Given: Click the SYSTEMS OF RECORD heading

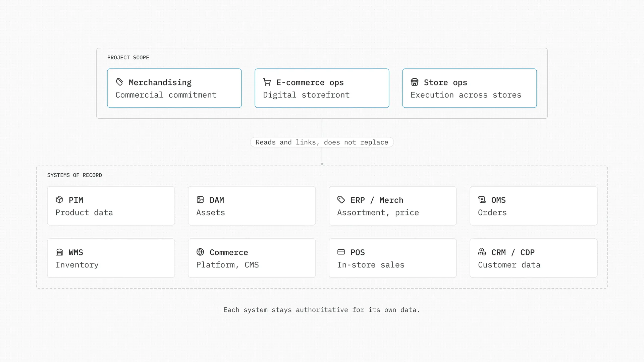Looking at the screenshot, I should 74,175.
